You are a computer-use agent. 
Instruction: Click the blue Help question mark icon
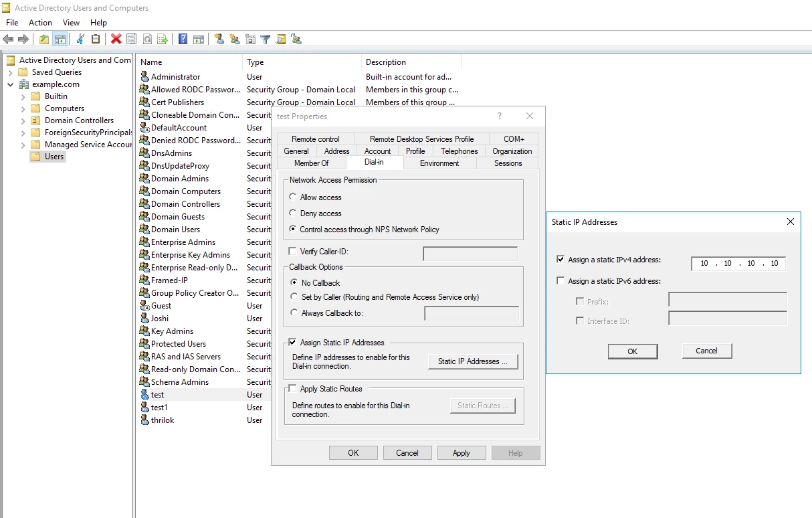click(183, 39)
